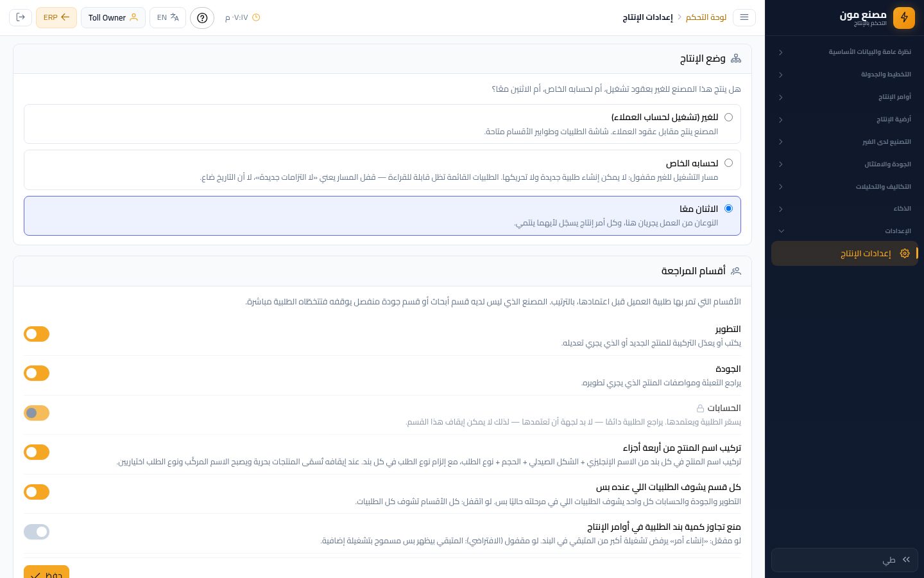This screenshot has width=924, height=578.
Task: Click the clock icon beside the time
Action: pyautogui.click(x=256, y=17)
